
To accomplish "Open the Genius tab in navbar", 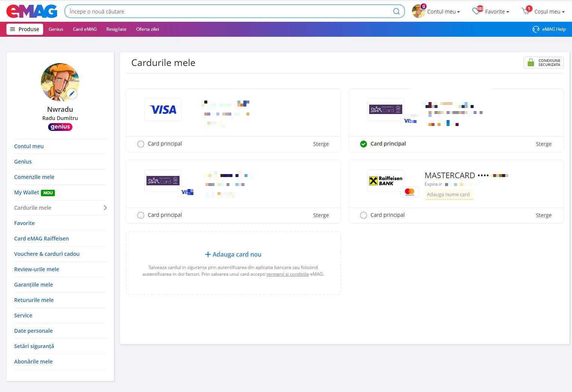I will point(56,29).
